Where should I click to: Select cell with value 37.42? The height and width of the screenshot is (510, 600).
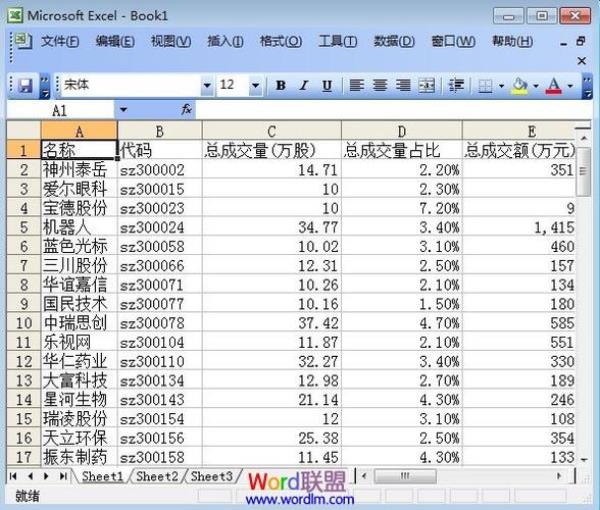point(272,323)
